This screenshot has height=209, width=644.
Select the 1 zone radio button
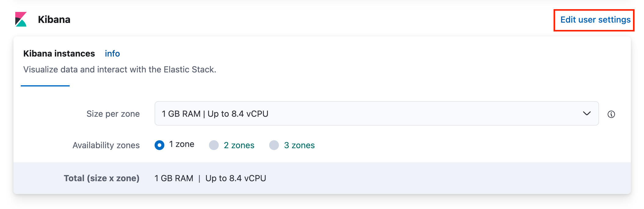[159, 145]
